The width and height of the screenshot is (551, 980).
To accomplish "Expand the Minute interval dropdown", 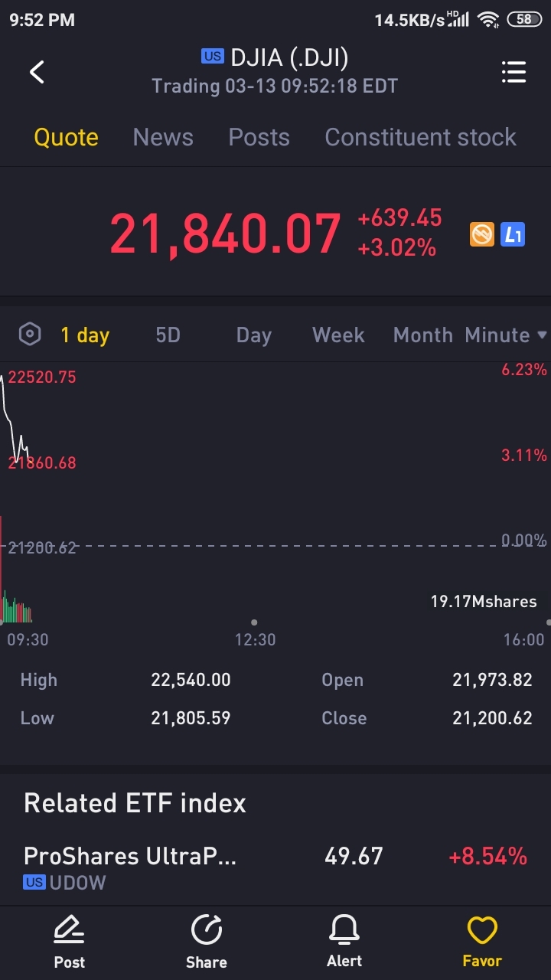I will (x=506, y=335).
